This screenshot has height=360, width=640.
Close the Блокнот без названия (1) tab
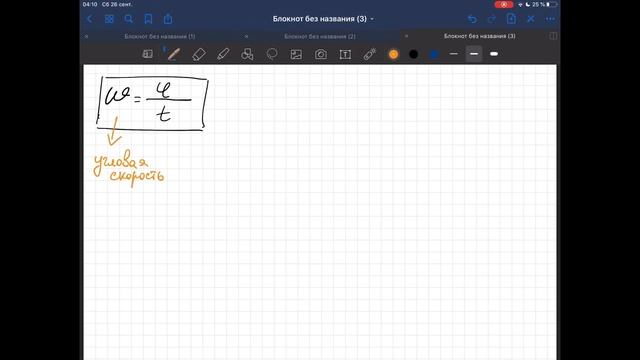pos(86,36)
